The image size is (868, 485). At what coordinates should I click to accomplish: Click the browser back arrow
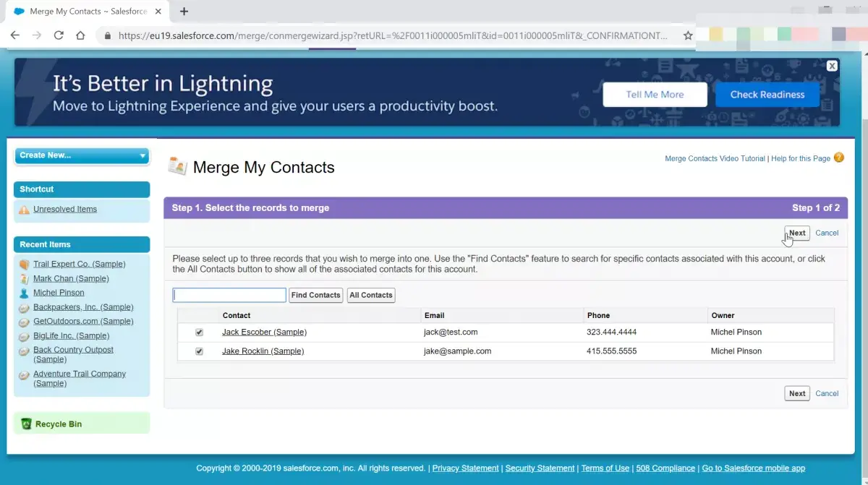[x=15, y=35]
